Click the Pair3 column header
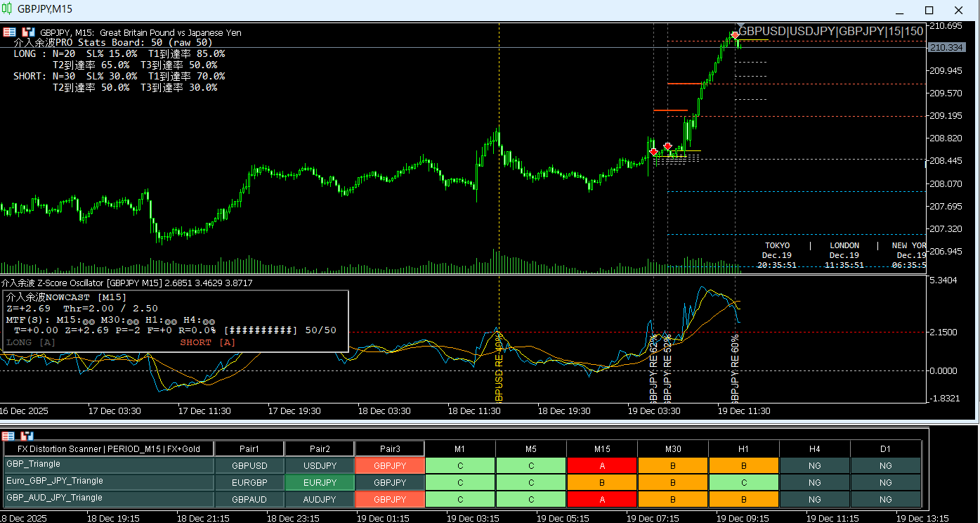 pos(390,448)
